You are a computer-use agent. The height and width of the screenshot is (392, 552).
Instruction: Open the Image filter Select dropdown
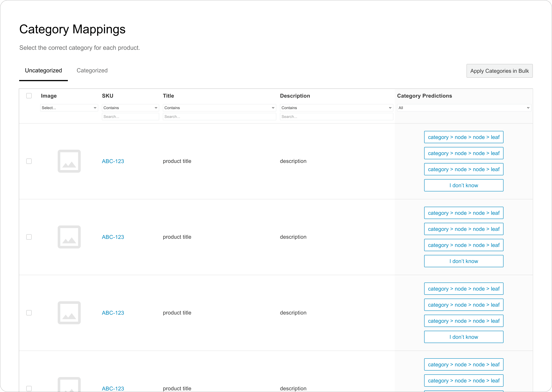pos(69,108)
